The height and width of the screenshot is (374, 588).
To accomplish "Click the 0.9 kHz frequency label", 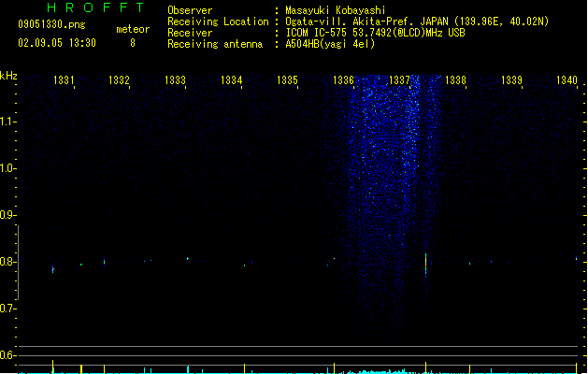I will click(x=7, y=215).
